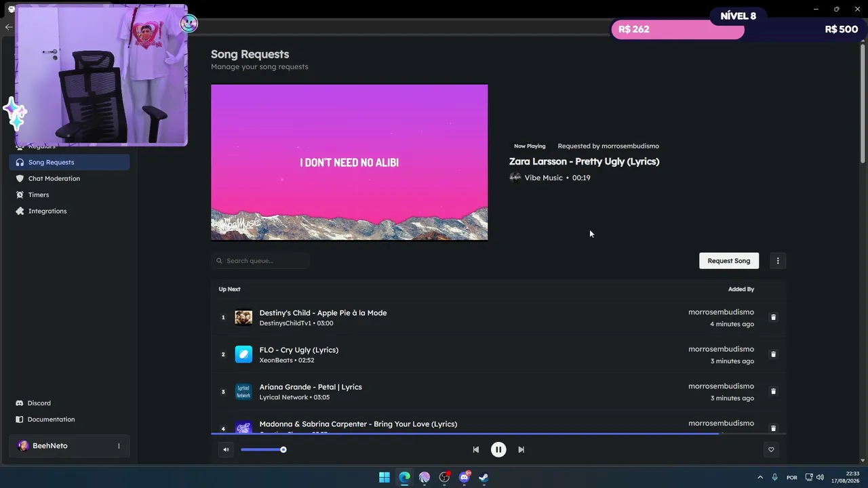This screenshot has width=868, height=488.
Task: Click "XeonBeats • 02:52" subtitle
Action: coord(287,361)
